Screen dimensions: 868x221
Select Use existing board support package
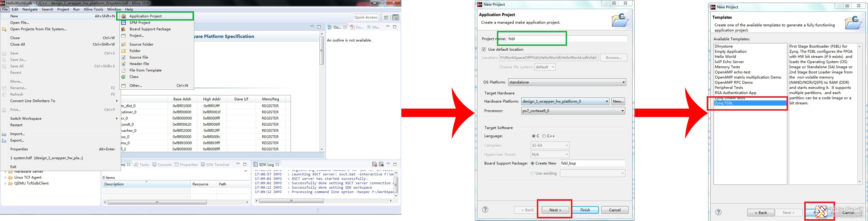(532, 173)
